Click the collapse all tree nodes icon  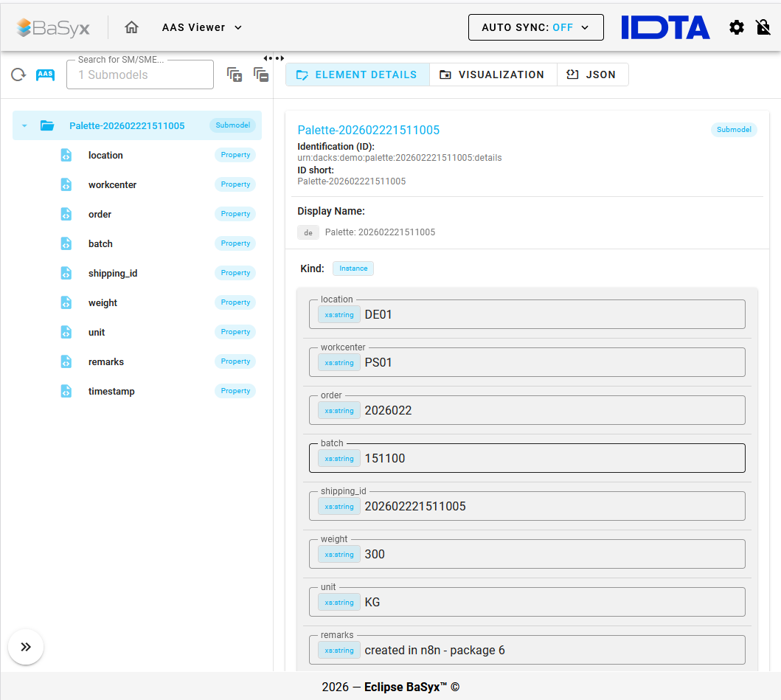pyautogui.click(x=261, y=74)
